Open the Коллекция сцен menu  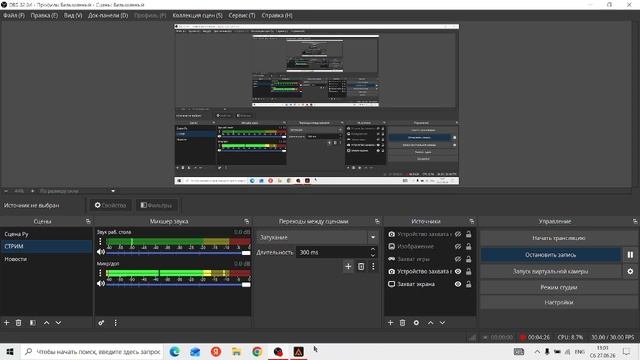click(x=198, y=16)
